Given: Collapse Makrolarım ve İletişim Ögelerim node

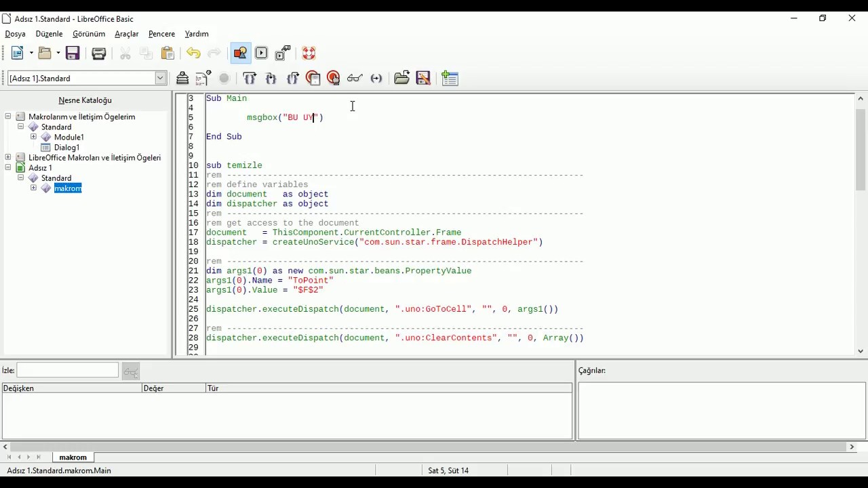Looking at the screenshot, I should click(8, 117).
